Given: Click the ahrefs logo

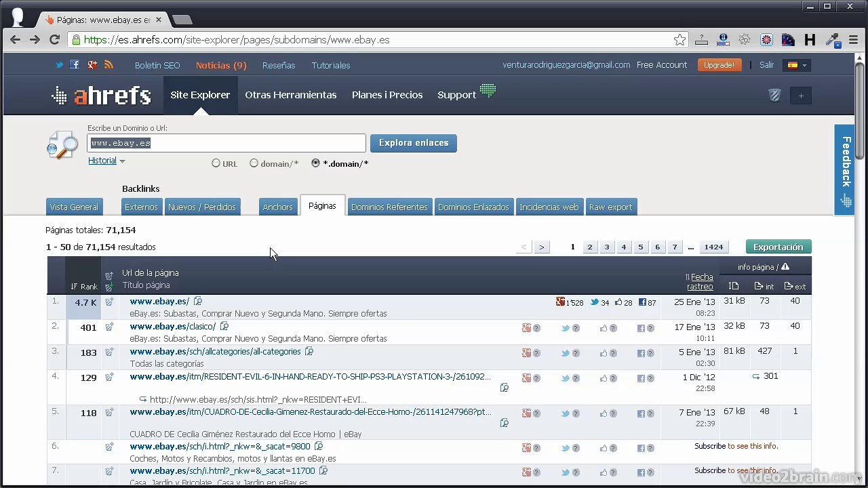Looking at the screenshot, I should (x=101, y=96).
